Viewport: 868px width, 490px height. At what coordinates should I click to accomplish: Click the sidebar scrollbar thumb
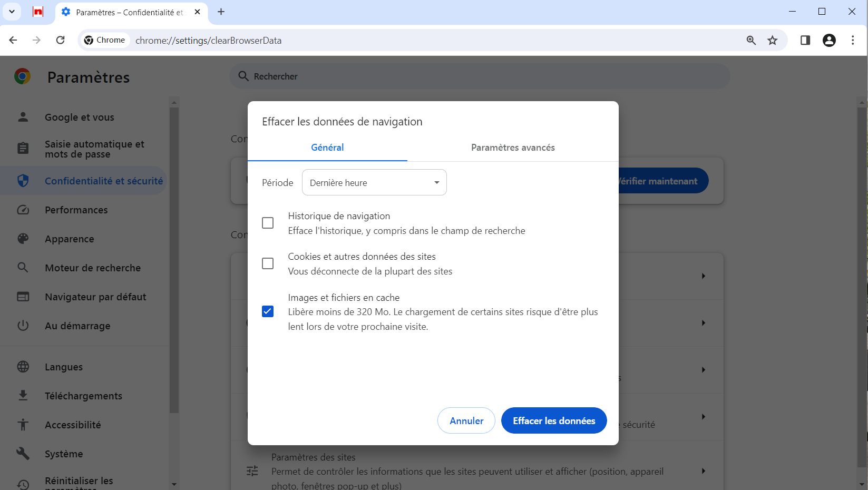(x=174, y=260)
